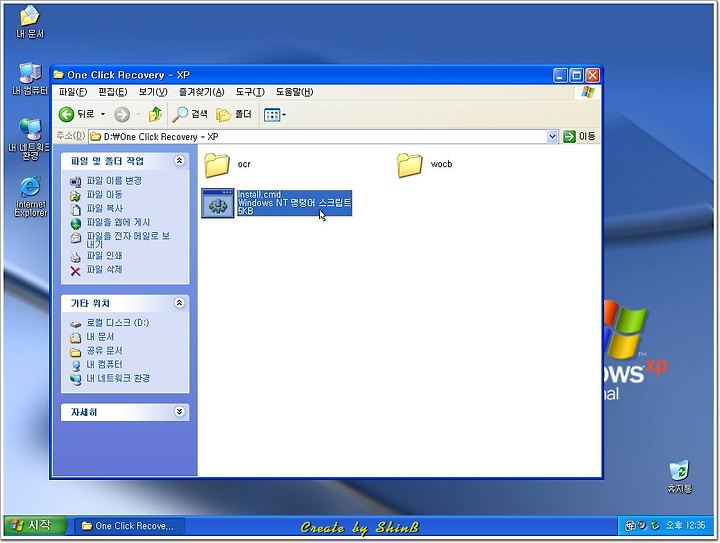Click the system tray clock 오후 12:36

pyautogui.click(x=686, y=525)
